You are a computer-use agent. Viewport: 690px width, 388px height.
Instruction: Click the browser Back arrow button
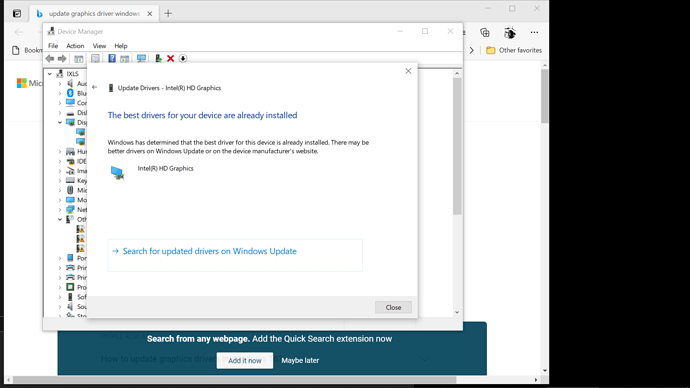tap(18, 32)
